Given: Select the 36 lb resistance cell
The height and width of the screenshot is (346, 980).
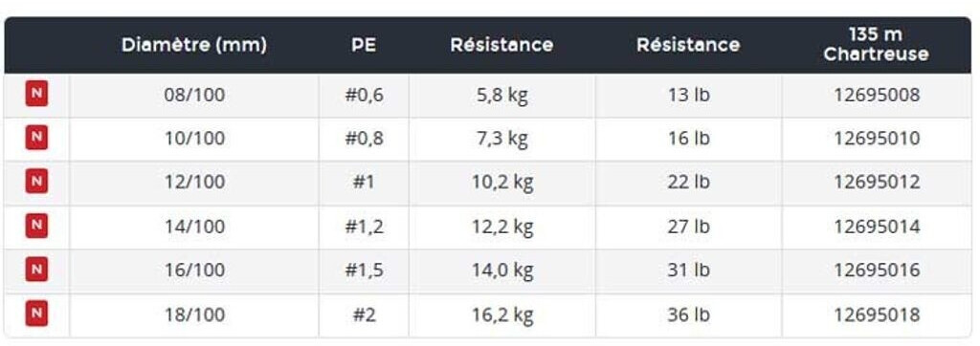Looking at the screenshot, I should tap(688, 315).
